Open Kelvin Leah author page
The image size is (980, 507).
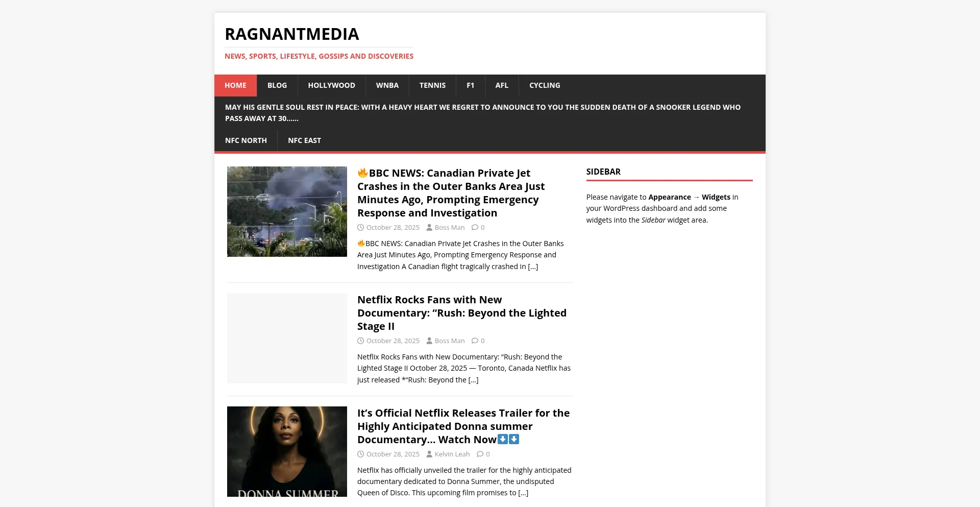[452, 454]
